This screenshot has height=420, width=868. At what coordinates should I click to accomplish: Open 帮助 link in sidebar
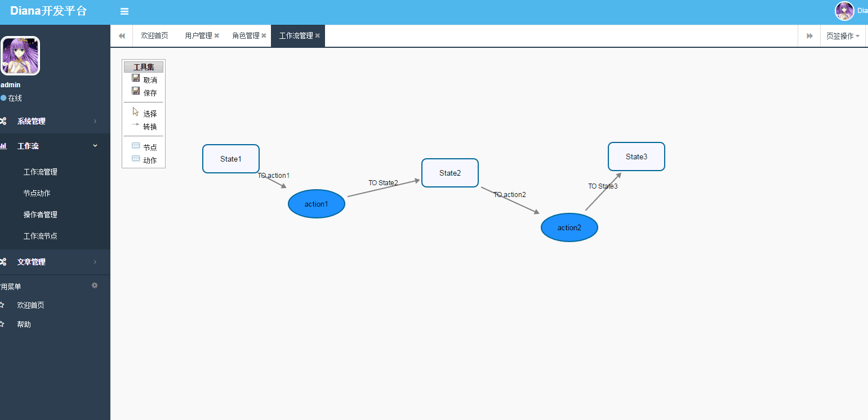24,324
